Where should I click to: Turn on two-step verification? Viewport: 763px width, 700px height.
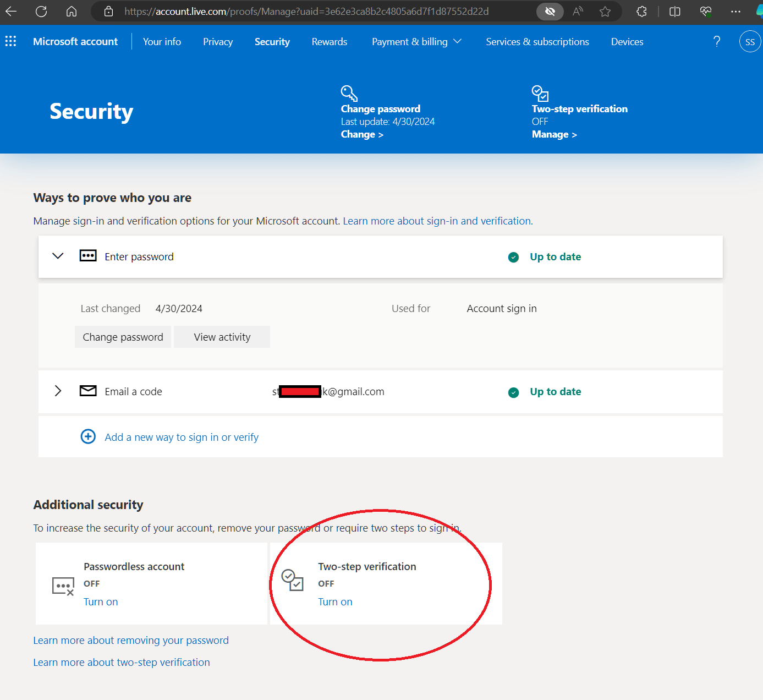pyautogui.click(x=336, y=601)
